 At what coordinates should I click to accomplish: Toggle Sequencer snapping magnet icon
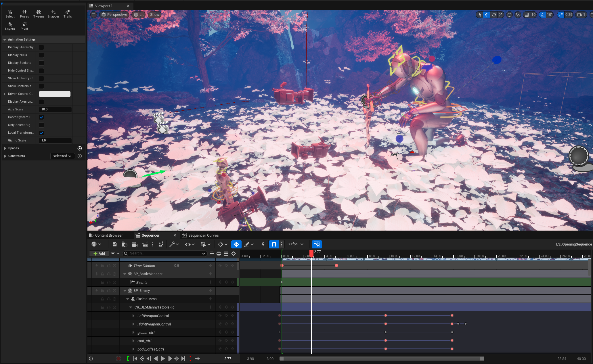click(274, 244)
